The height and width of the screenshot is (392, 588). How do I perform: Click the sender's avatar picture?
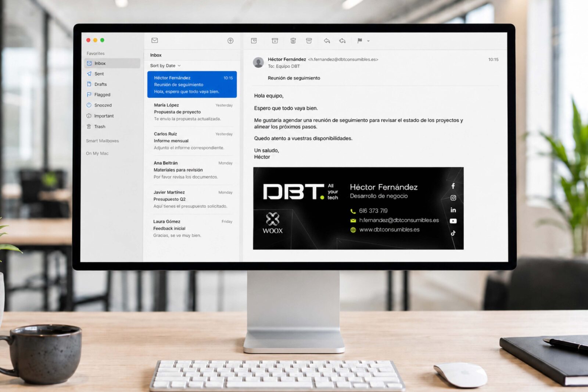258,62
